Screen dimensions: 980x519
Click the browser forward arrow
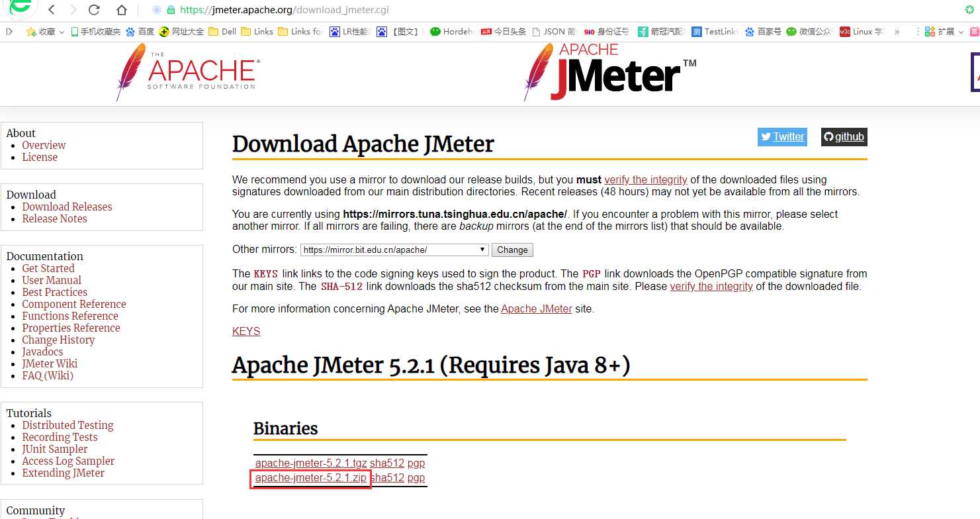pyautogui.click(x=73, y=10)
